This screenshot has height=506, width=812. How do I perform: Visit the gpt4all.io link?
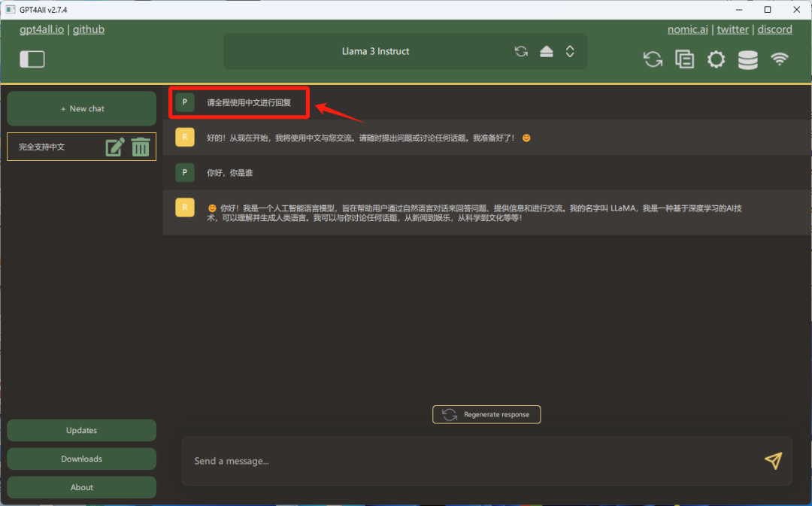42,29
